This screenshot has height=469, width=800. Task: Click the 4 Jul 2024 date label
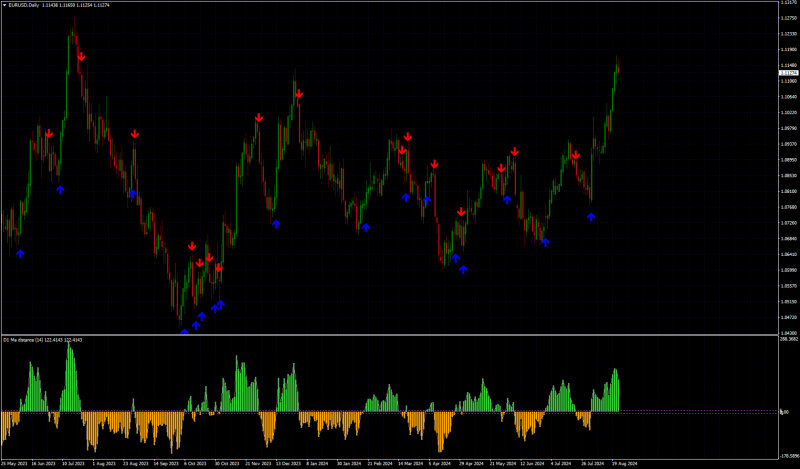coord(561,464)
